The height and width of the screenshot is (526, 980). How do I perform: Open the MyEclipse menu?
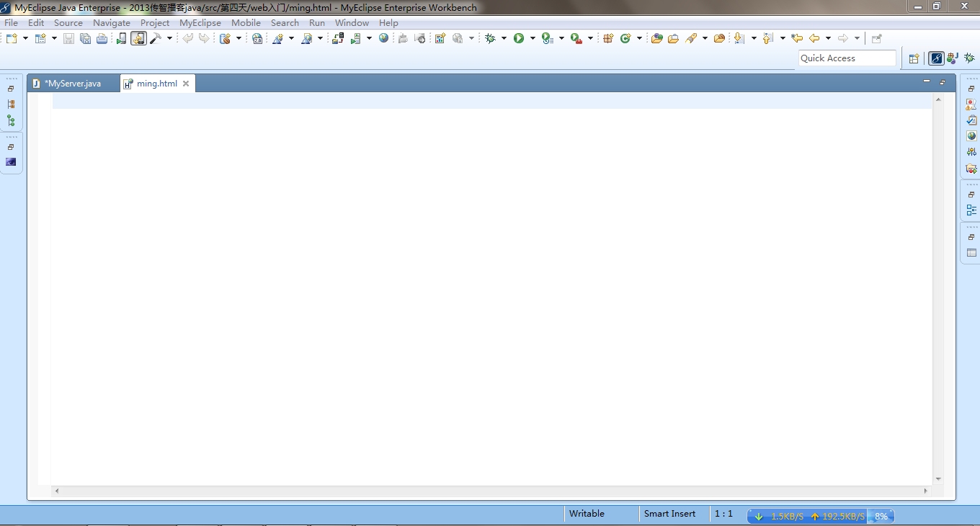(x=200, y=22)
